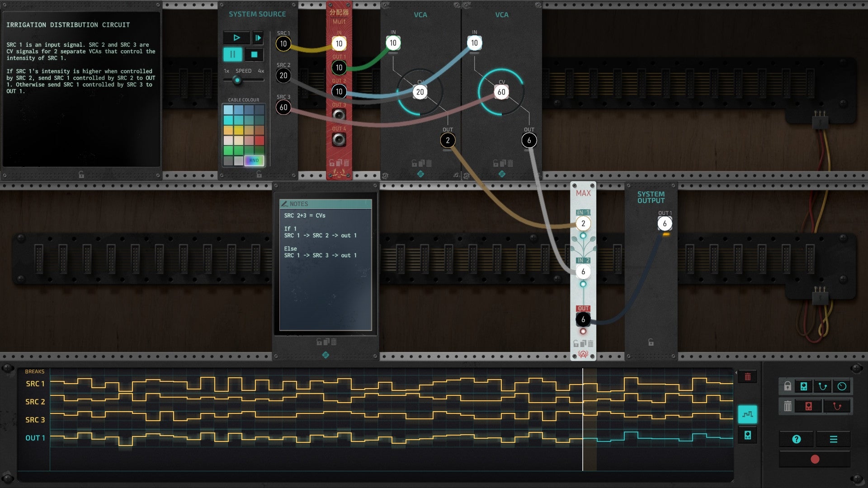Click the highlighted waveform view icon
The height and width of the screenshot is (488, 868).
(748, 413)
